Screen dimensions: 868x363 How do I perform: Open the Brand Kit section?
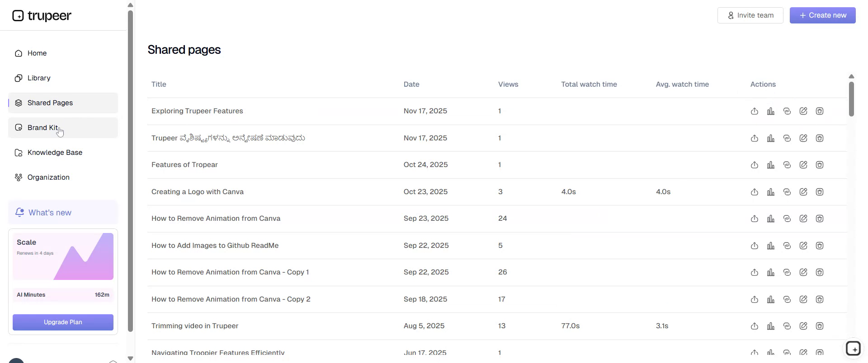click(63, 128)
